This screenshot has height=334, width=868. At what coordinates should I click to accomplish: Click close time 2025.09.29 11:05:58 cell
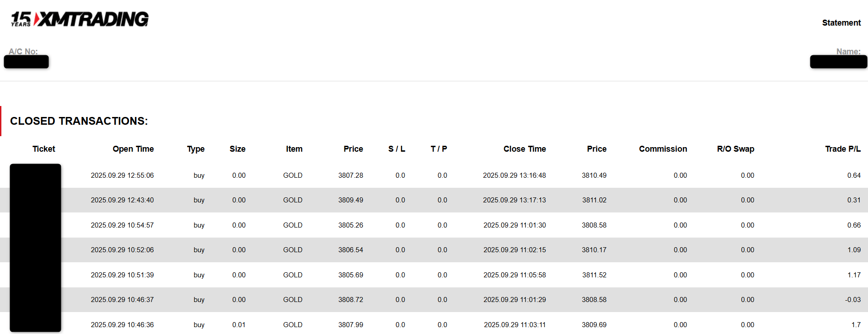(x=514, y=275)
